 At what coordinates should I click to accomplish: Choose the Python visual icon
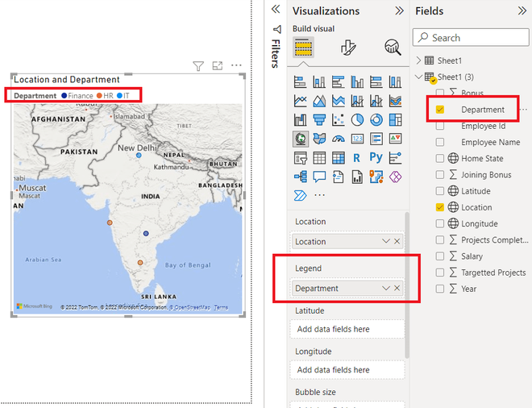376,157
